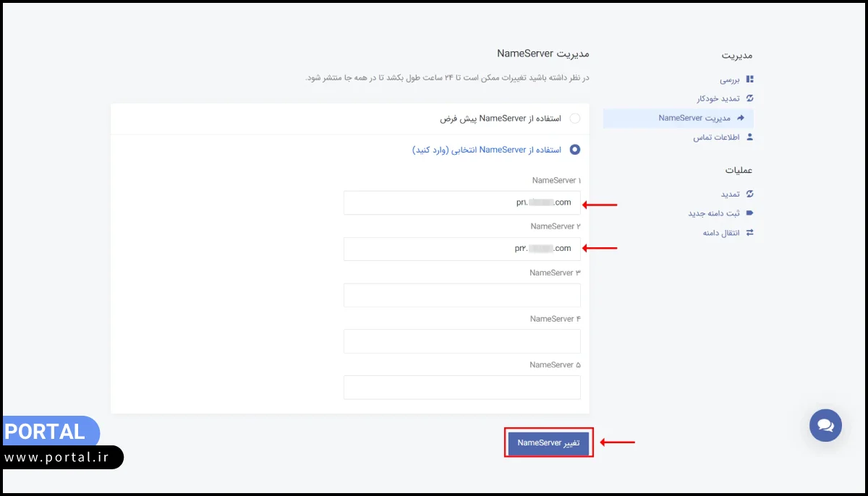Click the empty NameServer 5 field
Image resolution: width=868 pixels, height=496 pixels.
(x=462, y=387)
